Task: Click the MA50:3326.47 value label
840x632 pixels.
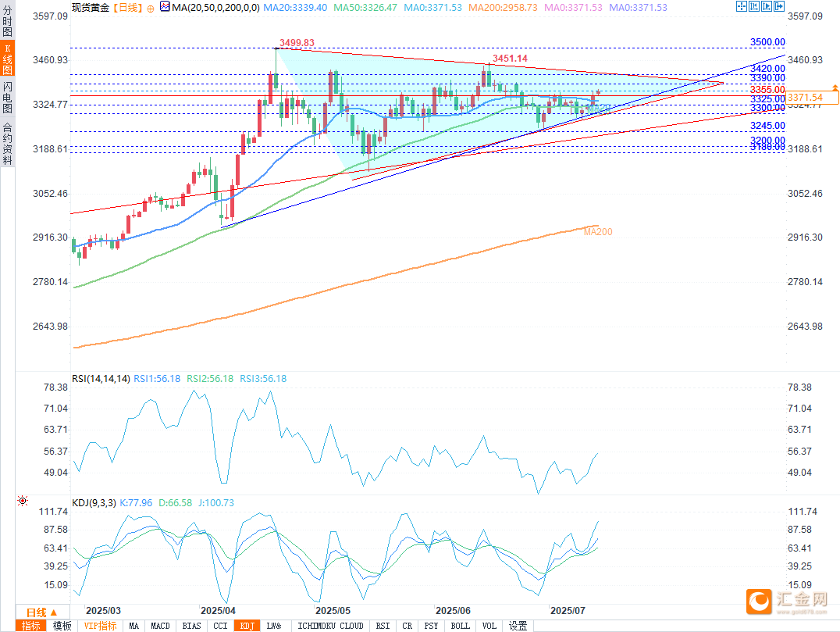Action: pos(365,8)
